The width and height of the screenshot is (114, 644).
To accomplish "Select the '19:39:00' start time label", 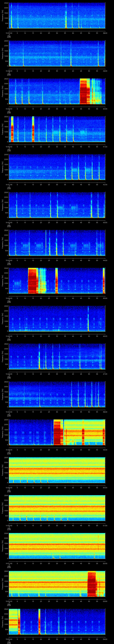I will coord(9,109).
